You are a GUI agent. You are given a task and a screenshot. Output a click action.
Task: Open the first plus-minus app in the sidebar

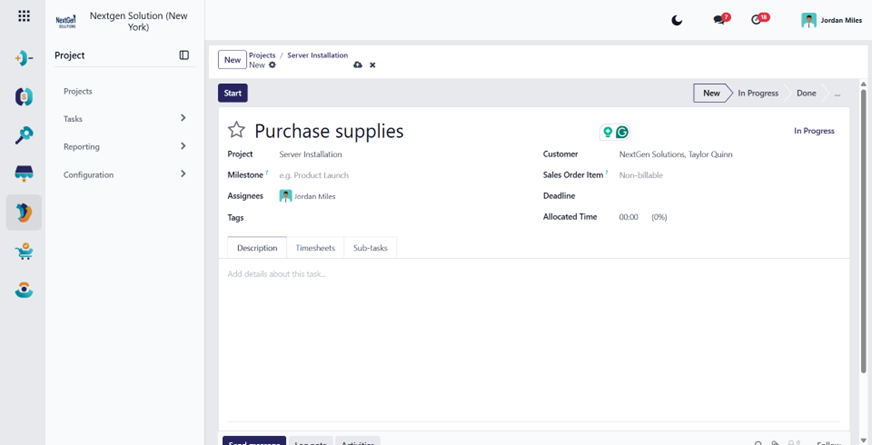point(24,58)
